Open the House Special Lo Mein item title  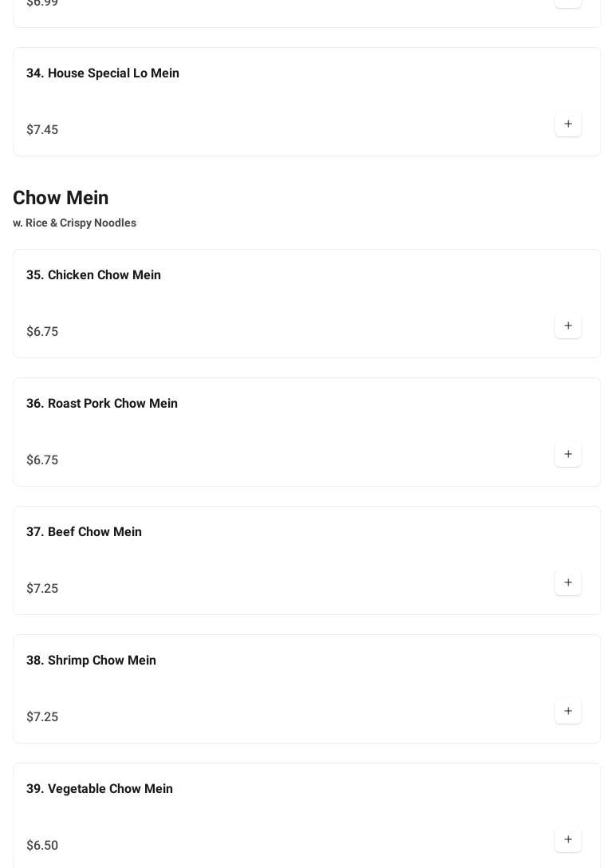tap(103, 73)
